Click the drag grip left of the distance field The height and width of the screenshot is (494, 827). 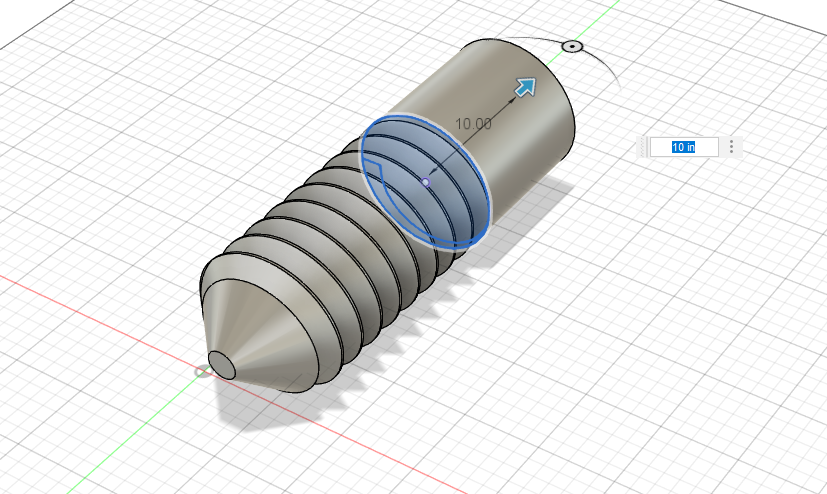tap(643, 147)
